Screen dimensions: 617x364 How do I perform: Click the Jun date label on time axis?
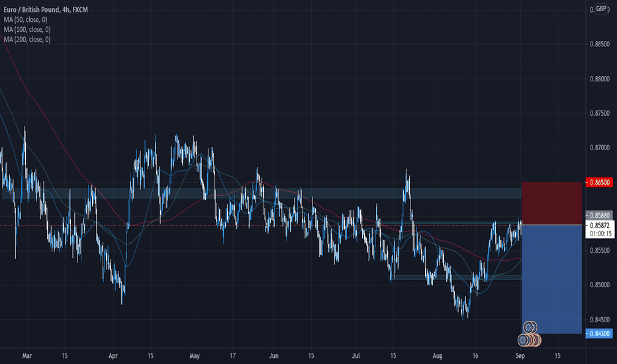273,356
